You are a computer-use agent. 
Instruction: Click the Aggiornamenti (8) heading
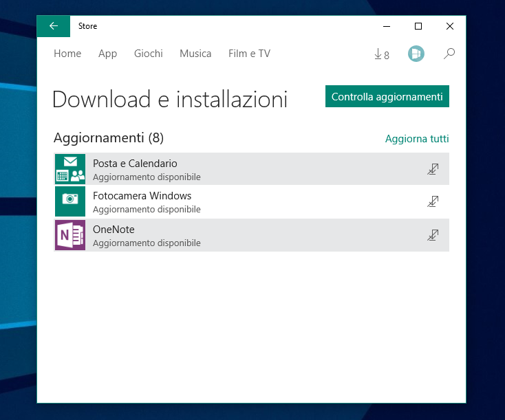[109, 137]
